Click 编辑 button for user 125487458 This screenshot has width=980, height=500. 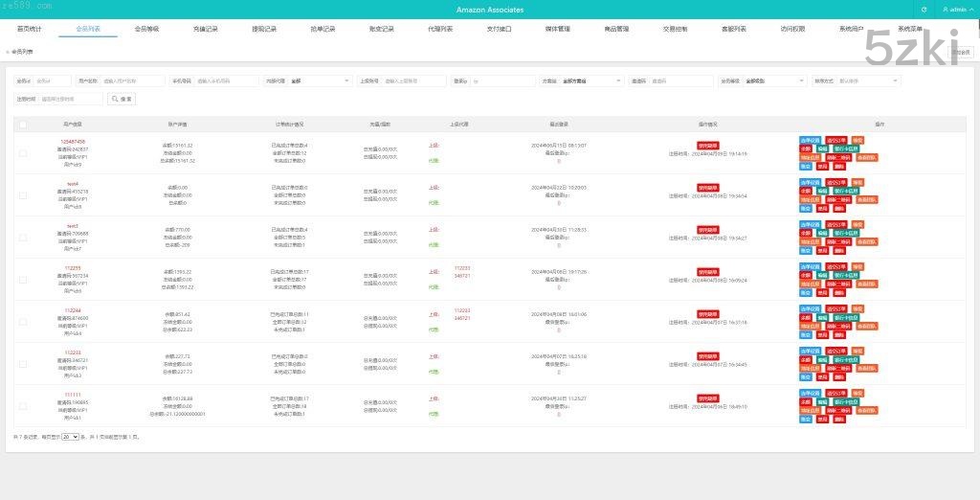(x=822, y=149)
